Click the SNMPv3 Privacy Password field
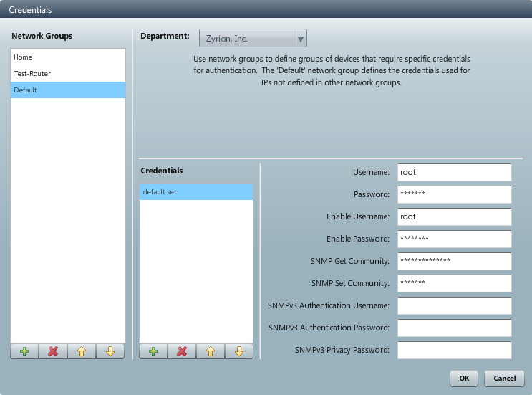532x395 pixels. point(454,350)
